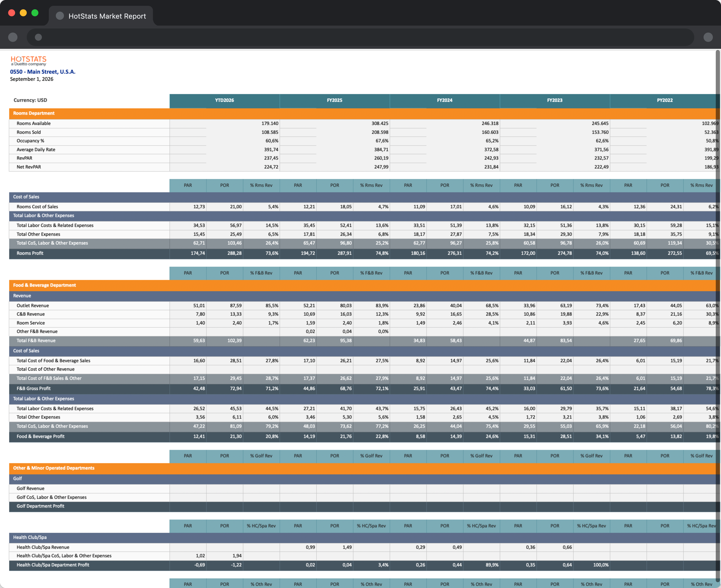This screenshot has width=721, height=588.
Task: Click the Room Service row label
Action: tap(31, 323)
